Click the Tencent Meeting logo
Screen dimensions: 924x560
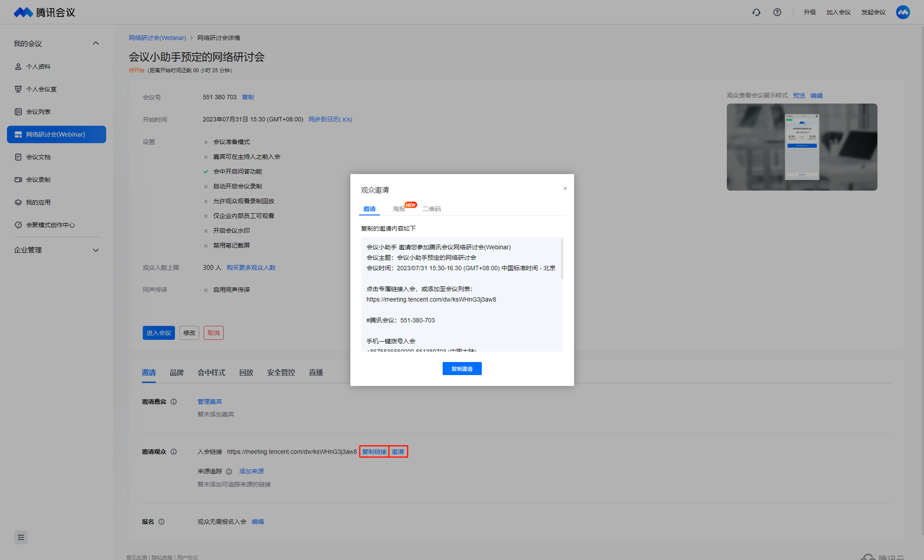(x=44, y=12)
